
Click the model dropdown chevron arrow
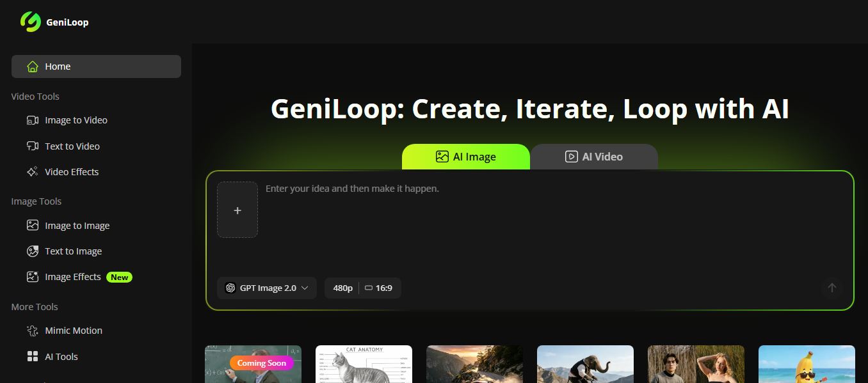click(x=305, y=288)
